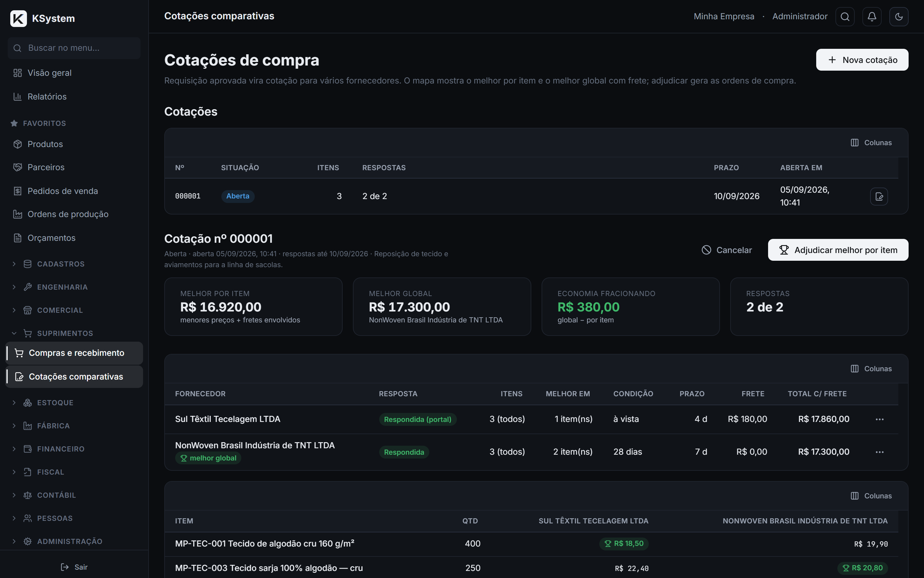Open Relatórios menu item
The width and height of the screenshot is (924, 578).
(x=74, y=97)
